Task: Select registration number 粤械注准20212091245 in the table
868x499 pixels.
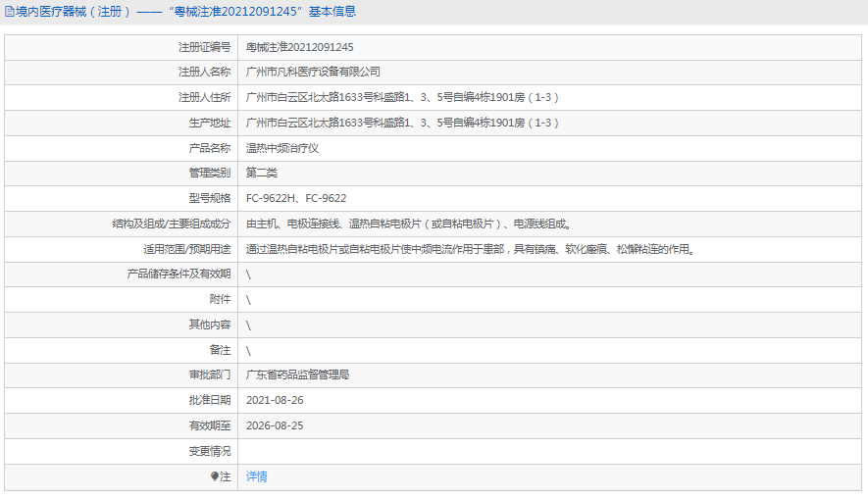Action: 299,47
